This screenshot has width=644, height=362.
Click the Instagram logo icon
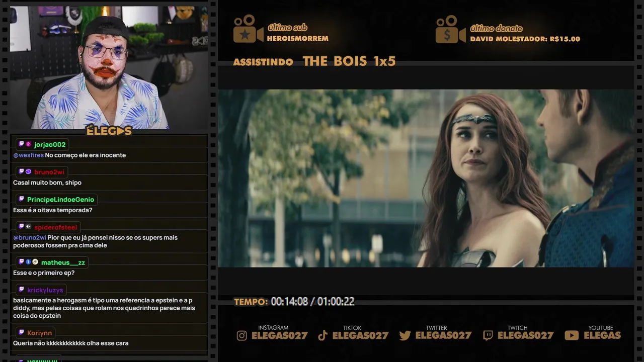(242, 335)
